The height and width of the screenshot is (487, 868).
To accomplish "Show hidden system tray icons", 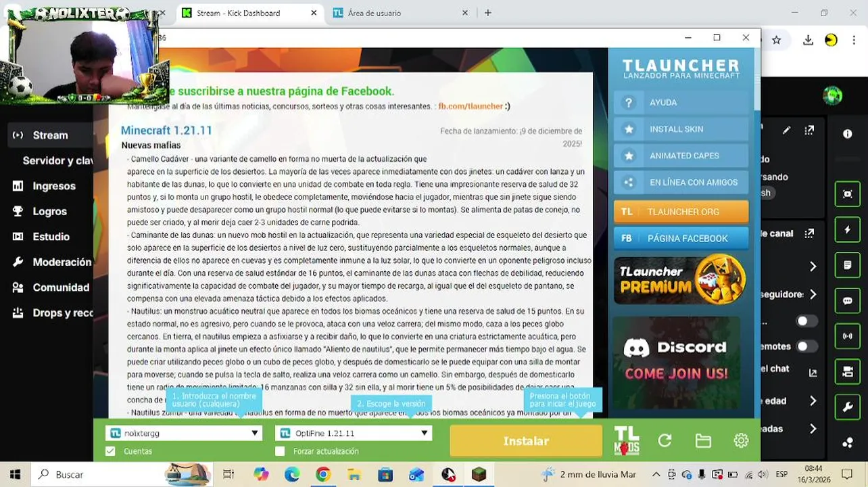I will tap(656, 475).
